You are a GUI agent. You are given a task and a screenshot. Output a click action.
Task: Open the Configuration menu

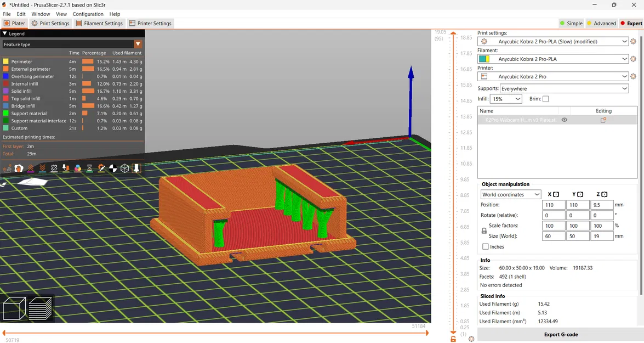click(88, 14)
